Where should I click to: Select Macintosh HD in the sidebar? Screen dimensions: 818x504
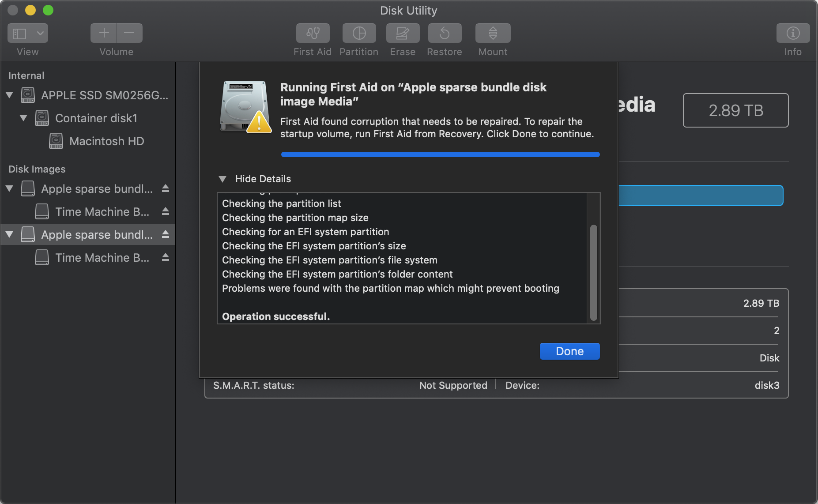click(x=106, y=141)
